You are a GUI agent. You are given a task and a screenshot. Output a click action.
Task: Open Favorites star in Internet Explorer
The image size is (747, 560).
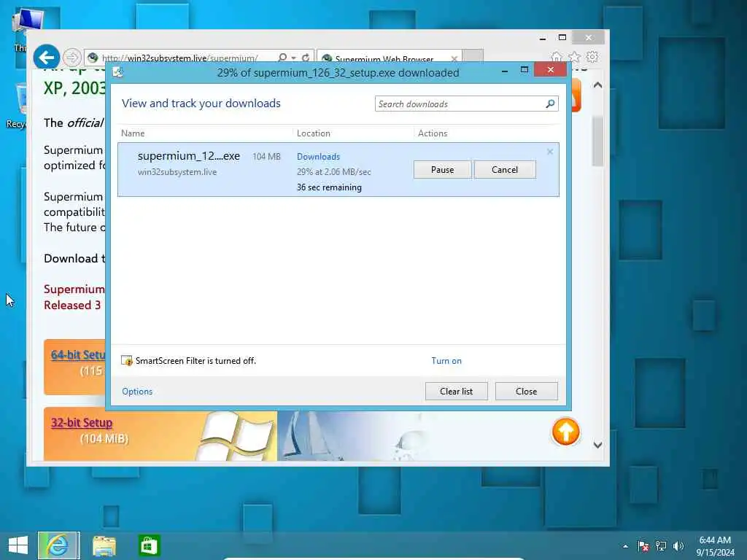pyautogui.click(x=574, y=57)
